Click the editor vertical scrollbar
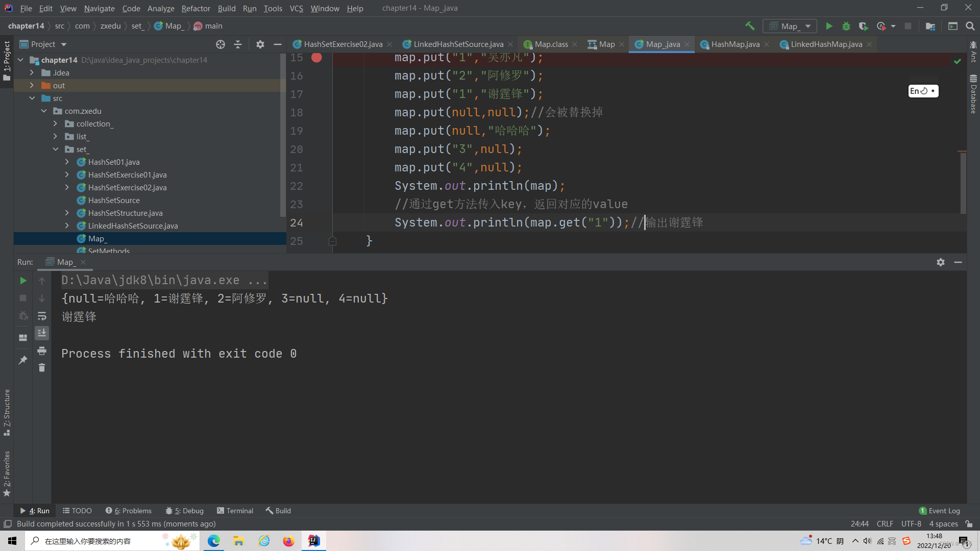 point(963,183)
